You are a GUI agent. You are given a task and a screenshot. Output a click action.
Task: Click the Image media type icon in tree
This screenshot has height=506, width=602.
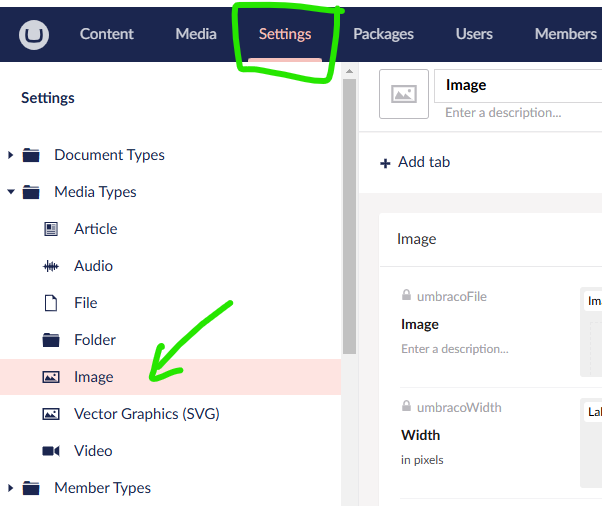click(51, 377)
